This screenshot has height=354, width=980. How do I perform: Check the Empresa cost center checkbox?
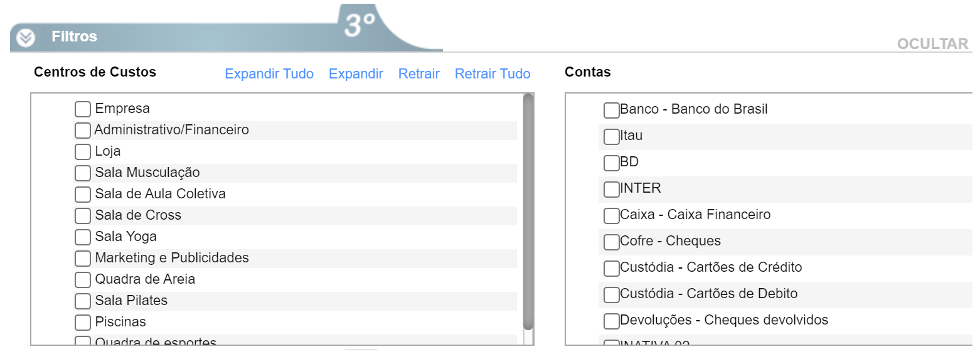(x=83, y=109)
